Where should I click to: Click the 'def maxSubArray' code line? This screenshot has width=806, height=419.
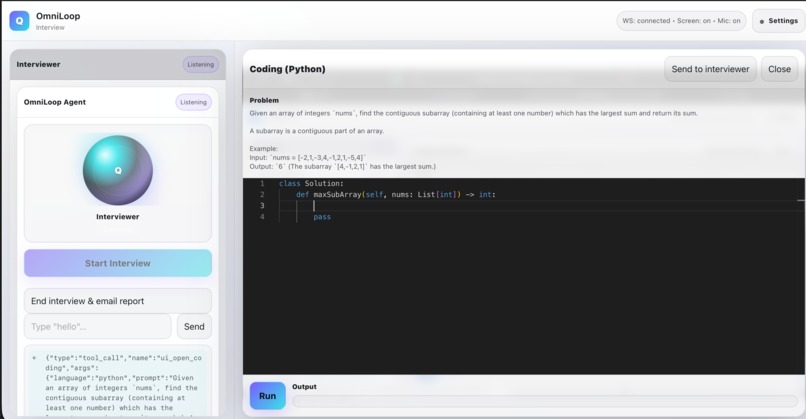396,194
